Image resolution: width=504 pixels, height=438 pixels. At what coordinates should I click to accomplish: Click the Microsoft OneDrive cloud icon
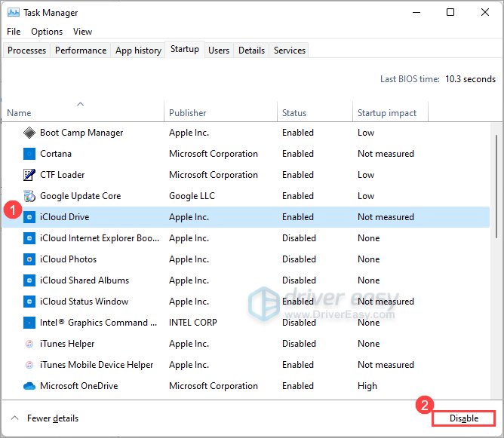pyautogui.click(x=29, y=386)
